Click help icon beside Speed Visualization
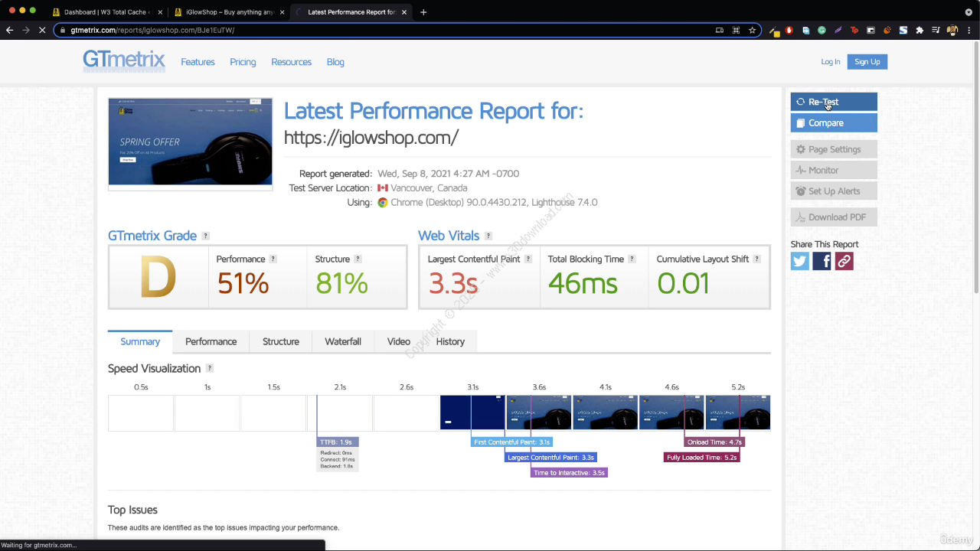 pos(210,369)
